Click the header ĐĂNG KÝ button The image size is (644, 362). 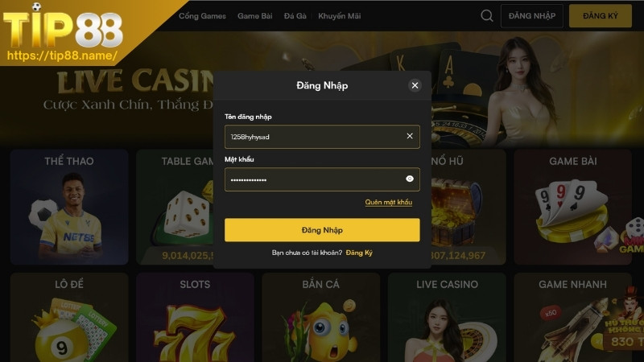coord(600,16)
